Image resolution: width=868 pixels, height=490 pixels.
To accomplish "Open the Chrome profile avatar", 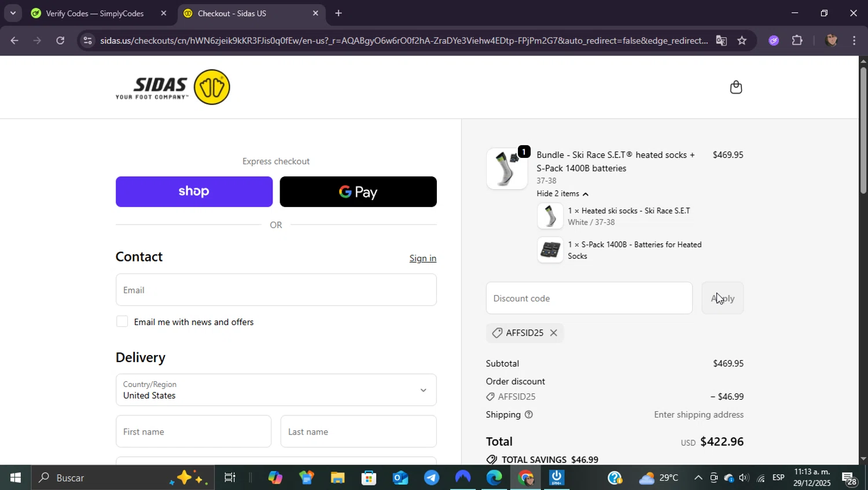I will tap(832, 40).
